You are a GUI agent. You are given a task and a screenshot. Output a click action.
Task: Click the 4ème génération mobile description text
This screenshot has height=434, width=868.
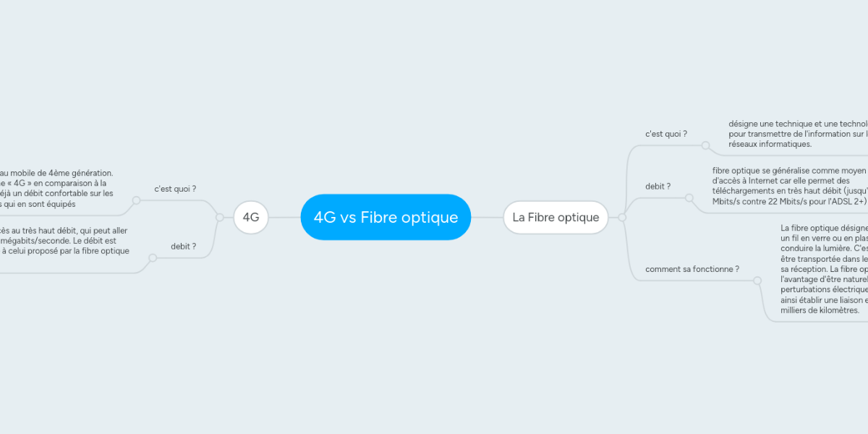pos(56,189)
